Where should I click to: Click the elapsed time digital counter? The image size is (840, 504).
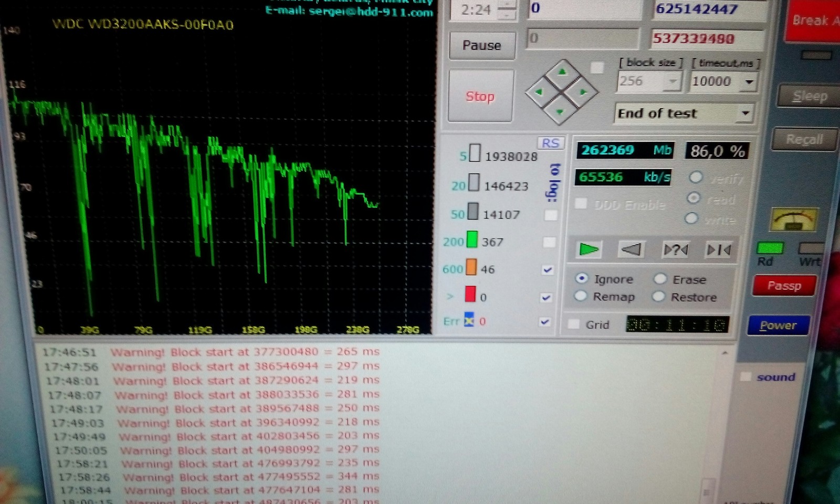[677, 324]
